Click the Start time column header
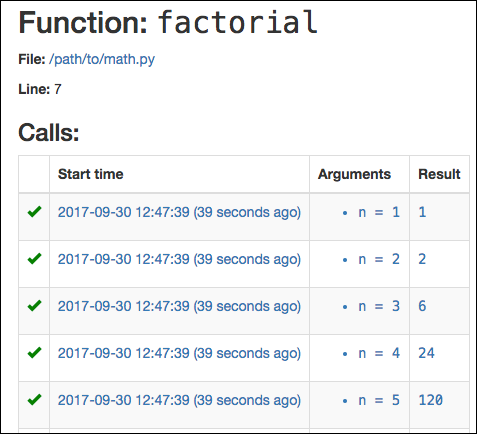Image resolution: width=477 pixels, height=434 pixels. (91, 174)
